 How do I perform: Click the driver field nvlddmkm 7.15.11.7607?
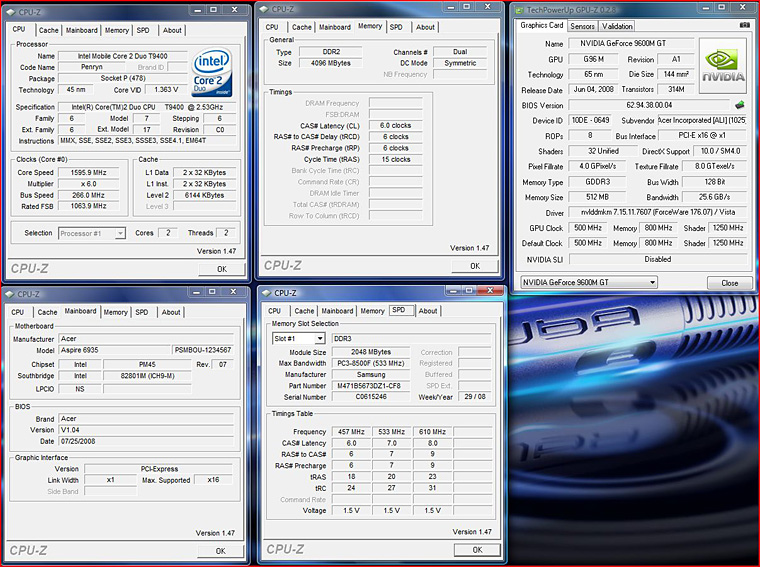tap(658, 212)
